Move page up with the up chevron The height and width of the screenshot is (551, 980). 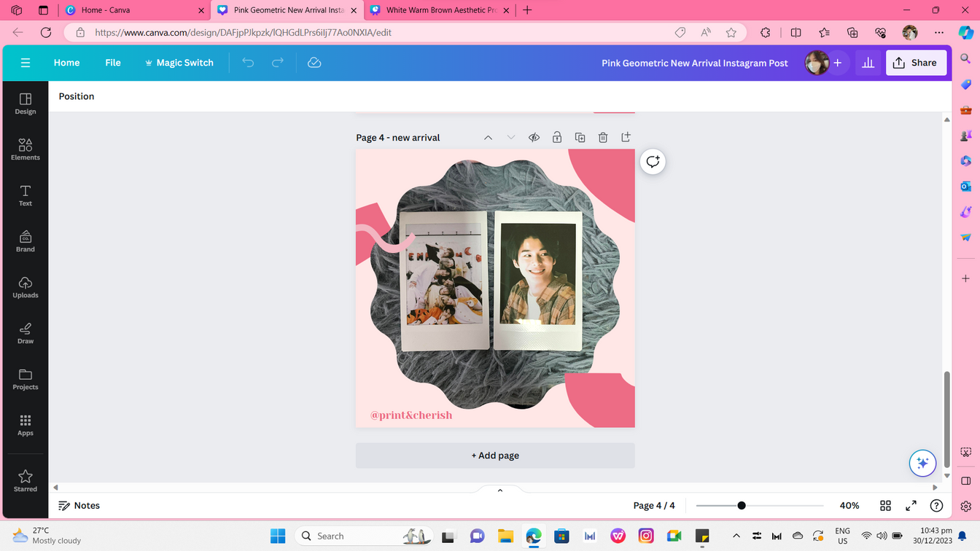click(488, 137)
